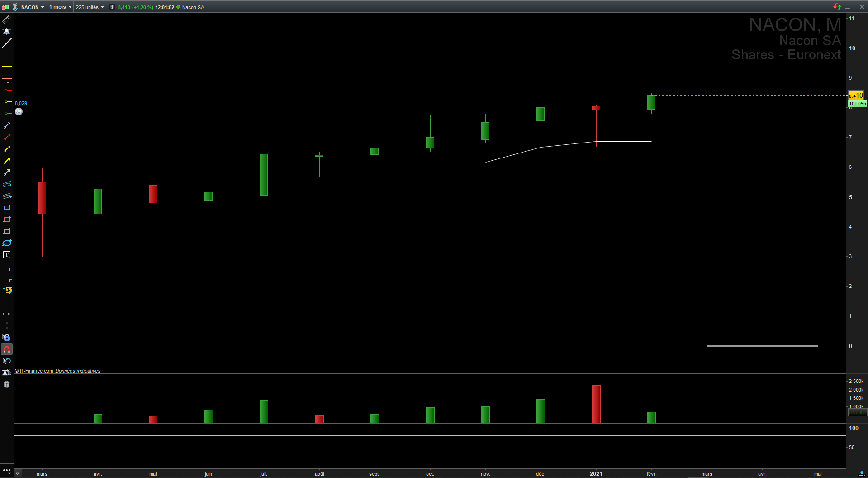Viewport: 868px width, 478px height.
Task: Select the yellow arrow tool
Action: point(7,161)
